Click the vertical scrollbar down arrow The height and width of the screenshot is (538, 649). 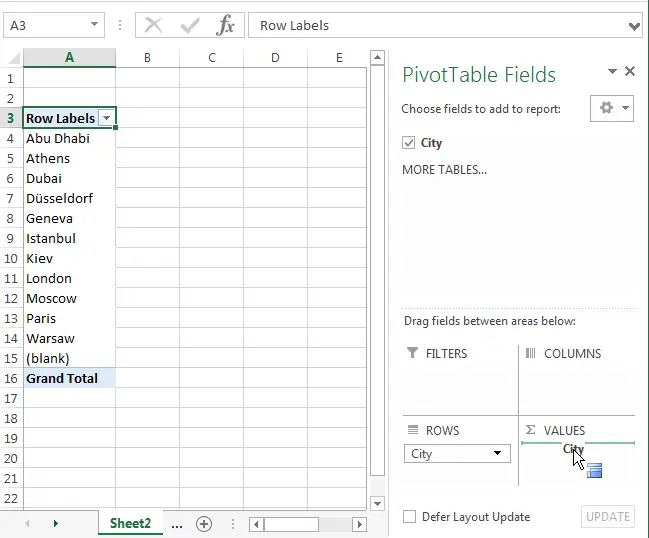click(377, 504)
